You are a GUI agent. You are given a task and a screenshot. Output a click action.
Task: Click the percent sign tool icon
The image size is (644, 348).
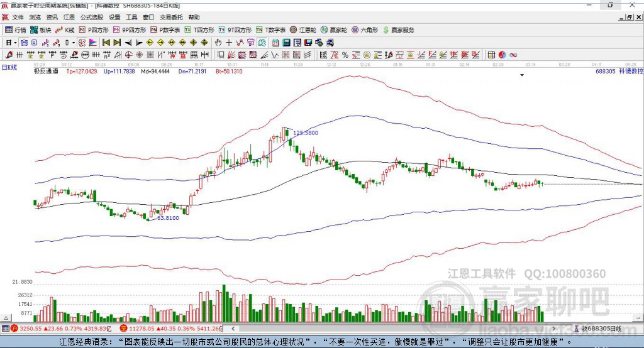[345, 55]
